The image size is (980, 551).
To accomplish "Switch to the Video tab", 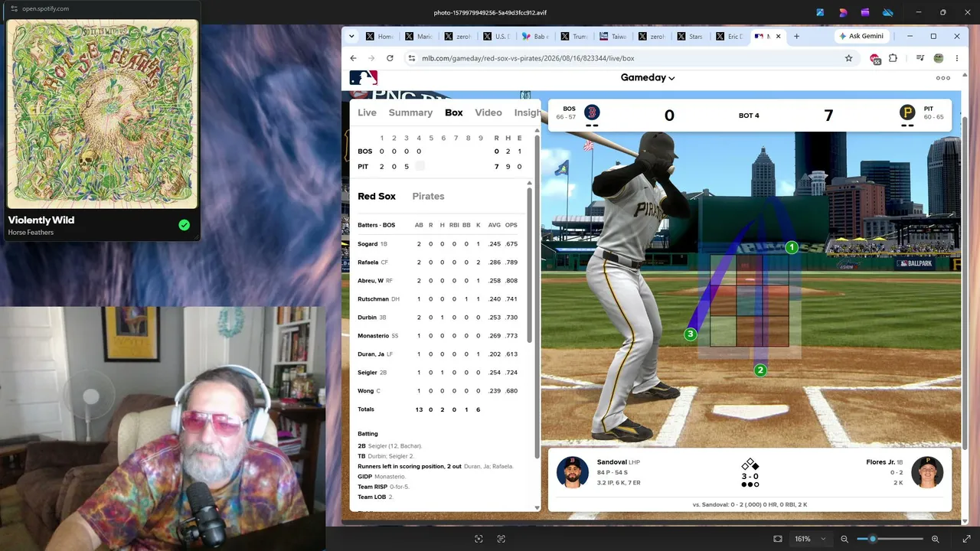I will click(488, 112).
